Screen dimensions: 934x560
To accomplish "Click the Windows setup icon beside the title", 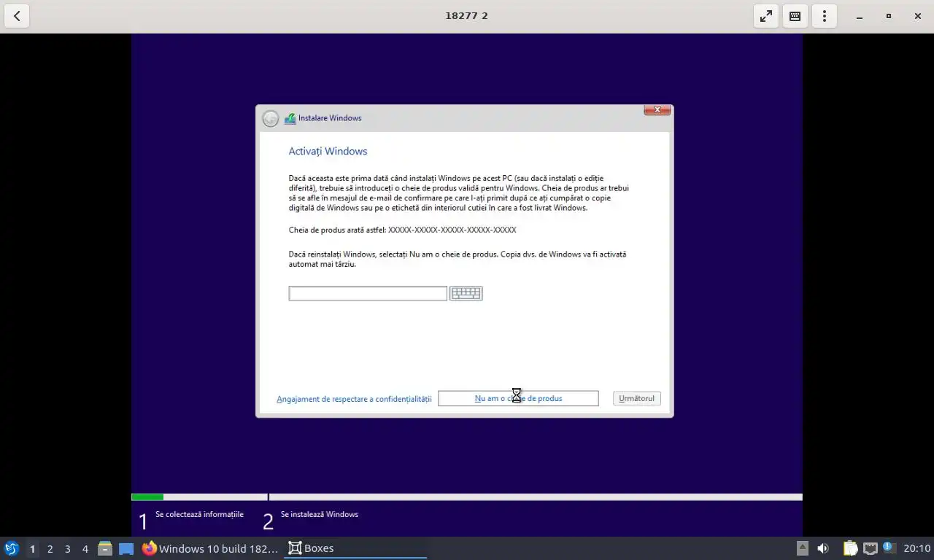I will (x=290, y=118).
